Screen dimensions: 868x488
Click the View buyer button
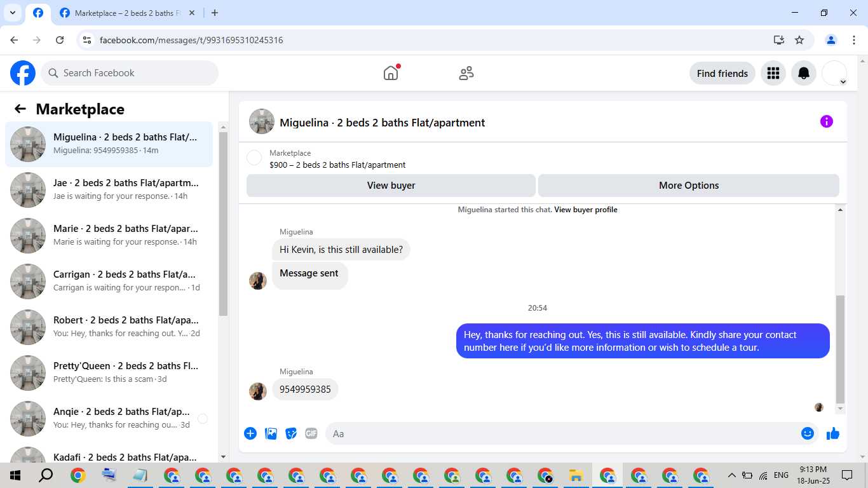click(x=391, y=186)
